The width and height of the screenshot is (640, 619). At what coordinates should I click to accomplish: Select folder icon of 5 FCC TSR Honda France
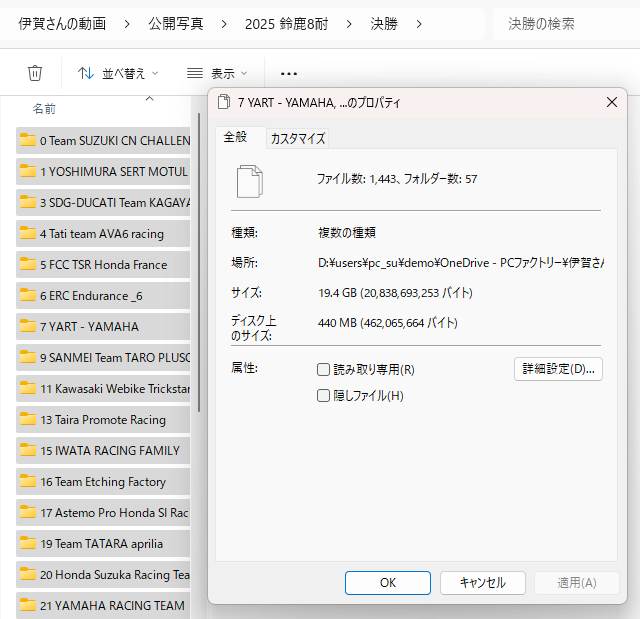(28, 264)
